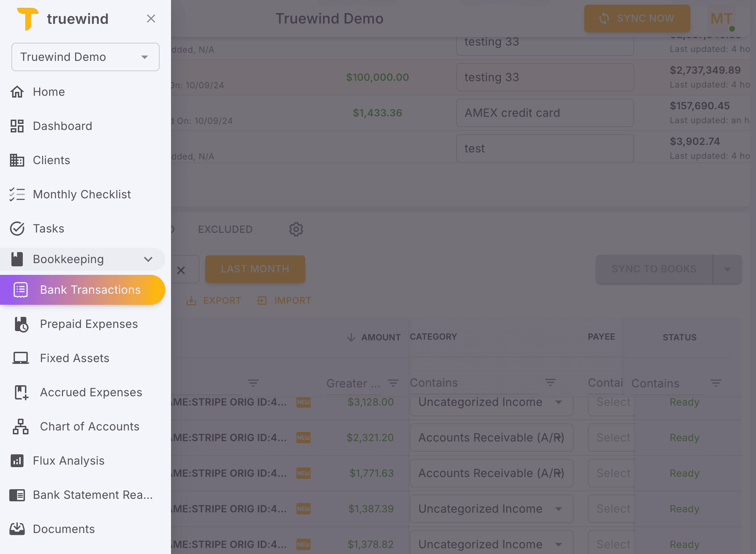Open Chart of Accounts hierarchy icon

(20, 427)
